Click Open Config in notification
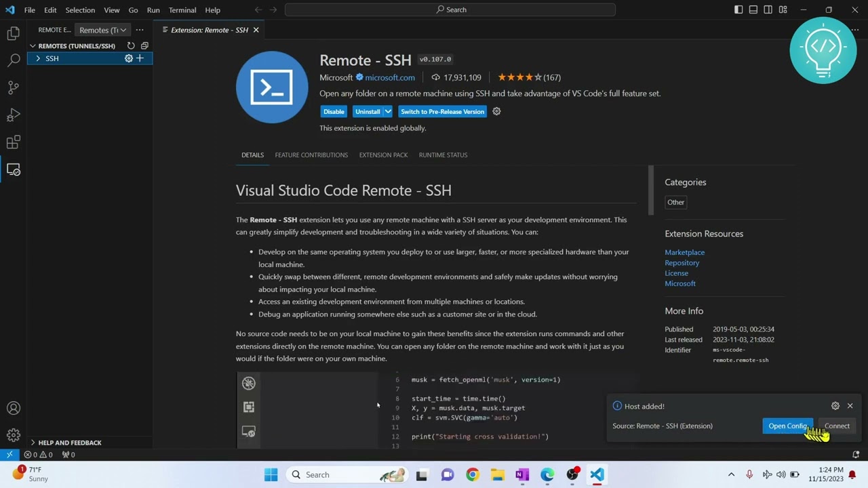 787,426
